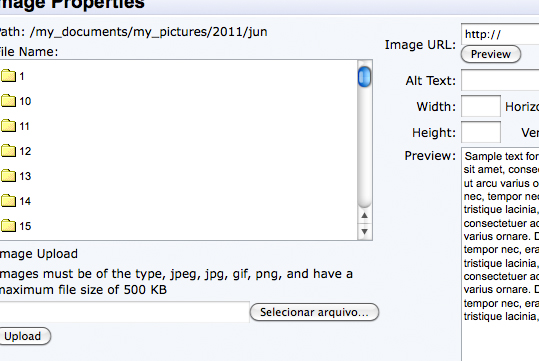The height and width of the screenshot is (361, 539).
Task: Click the blue scrollbar thumb
Action: pyautogui.click(x=364, y=77)
